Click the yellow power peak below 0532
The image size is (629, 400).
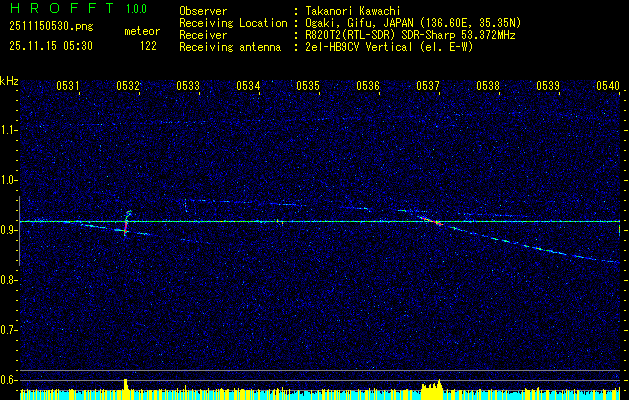point(126,387)
